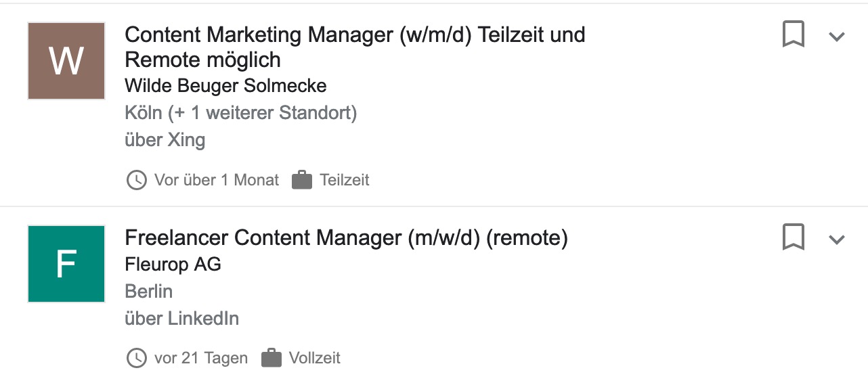Image resolution: width=868 pixels, height=383 pixels.
Task: Open the Content Marketing Manager job title
Action: [x=355, y=47]
